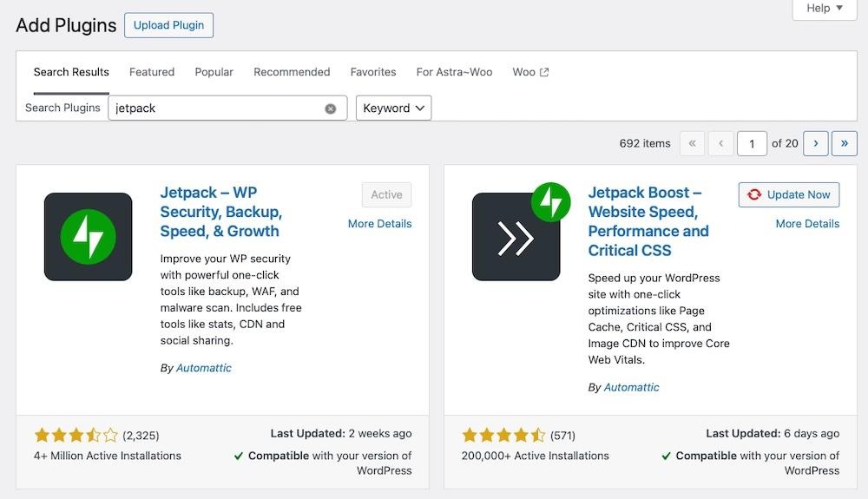Jump to the last results page
Screen dimensions: 868x499
tap(845, 143)
